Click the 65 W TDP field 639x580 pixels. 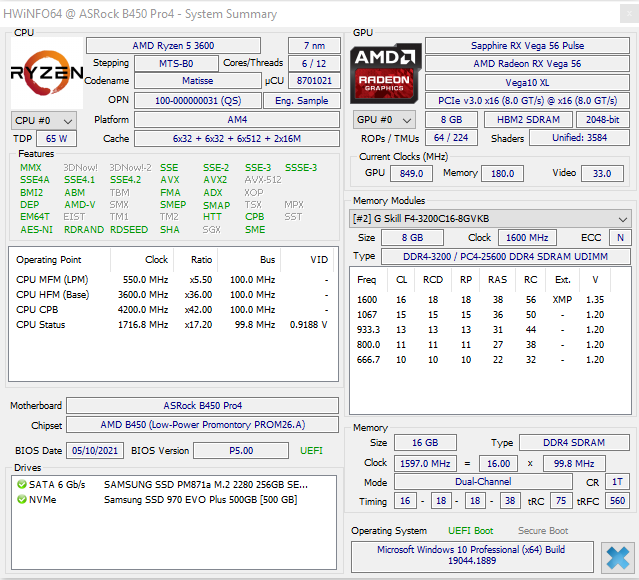point(56,139)
